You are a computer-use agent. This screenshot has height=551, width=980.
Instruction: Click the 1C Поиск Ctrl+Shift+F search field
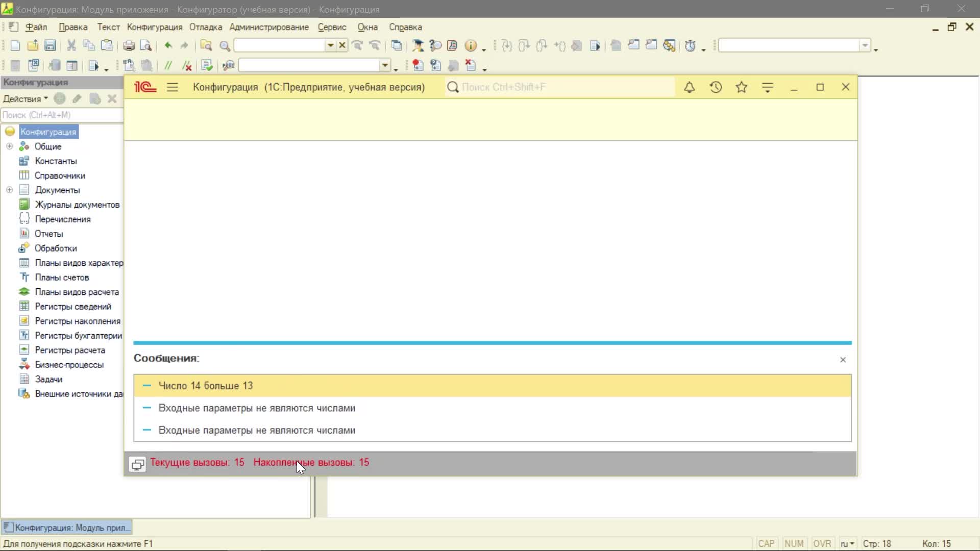pyautogui.click(x=559, y=87)
